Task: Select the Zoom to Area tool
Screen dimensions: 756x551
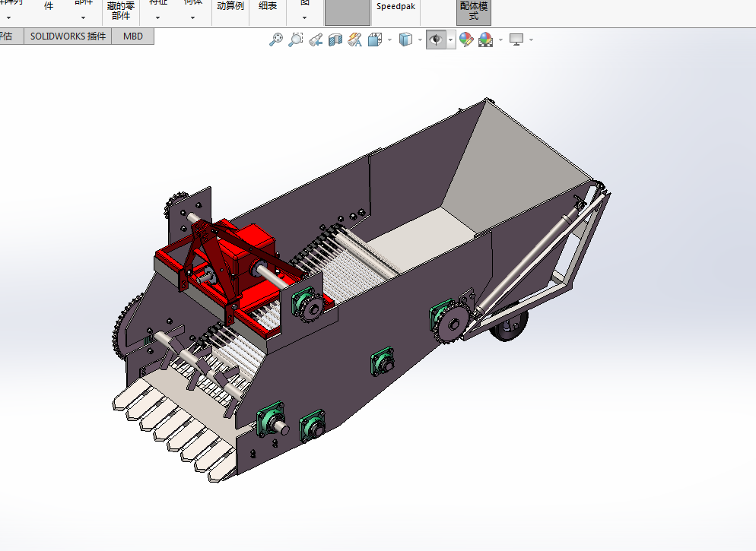Action: (x=296, y=40)
